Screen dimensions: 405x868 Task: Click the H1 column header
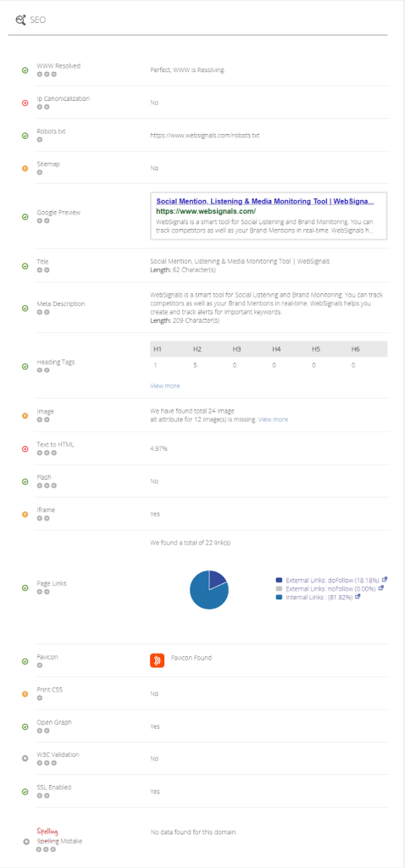[157, 348]
